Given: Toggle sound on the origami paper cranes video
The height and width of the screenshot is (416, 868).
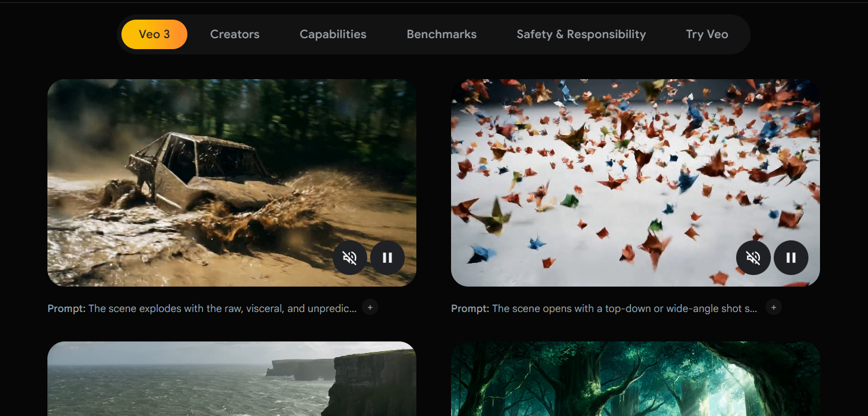Looking at the screenshot, I should 753,258.
